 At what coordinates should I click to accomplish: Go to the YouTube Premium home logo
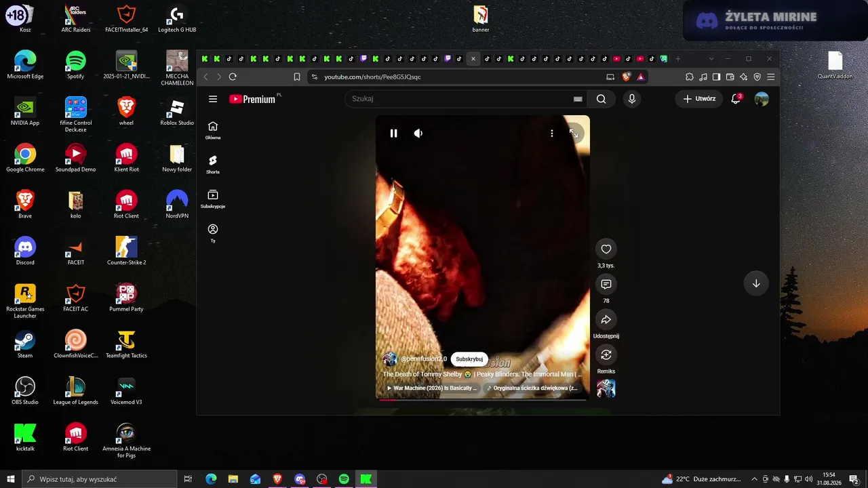pyautogui.click(x=252, y=99)
